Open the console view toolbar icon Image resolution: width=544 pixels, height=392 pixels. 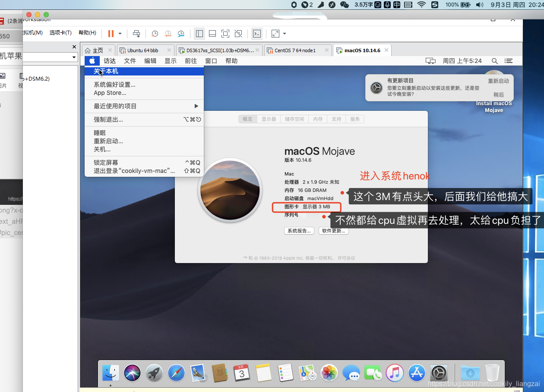point(256,33)
